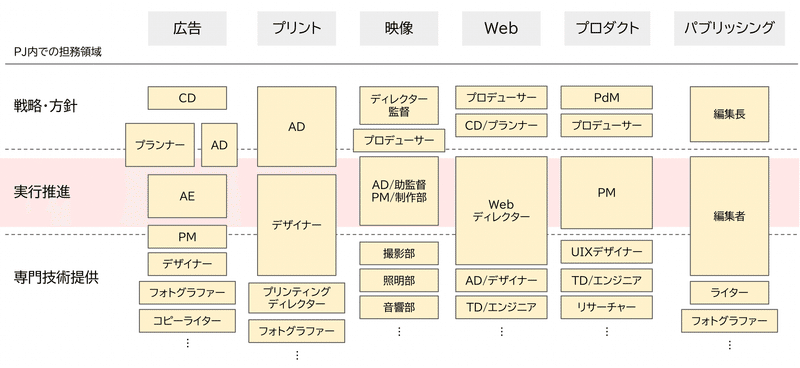Select the 照明部 box
Image resolution: width=800 pixels, height=368 pixels.
click(x=399, y=280)
